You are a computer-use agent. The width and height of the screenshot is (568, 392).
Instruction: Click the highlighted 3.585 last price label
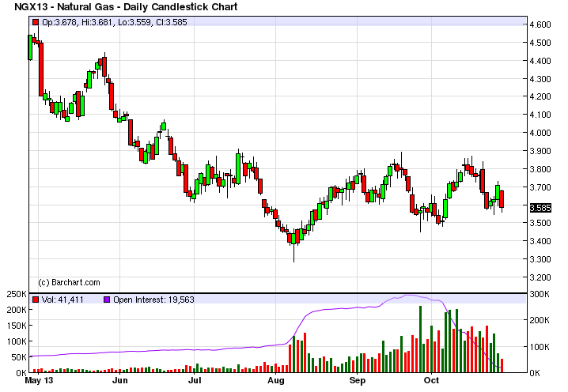point(540,208)
